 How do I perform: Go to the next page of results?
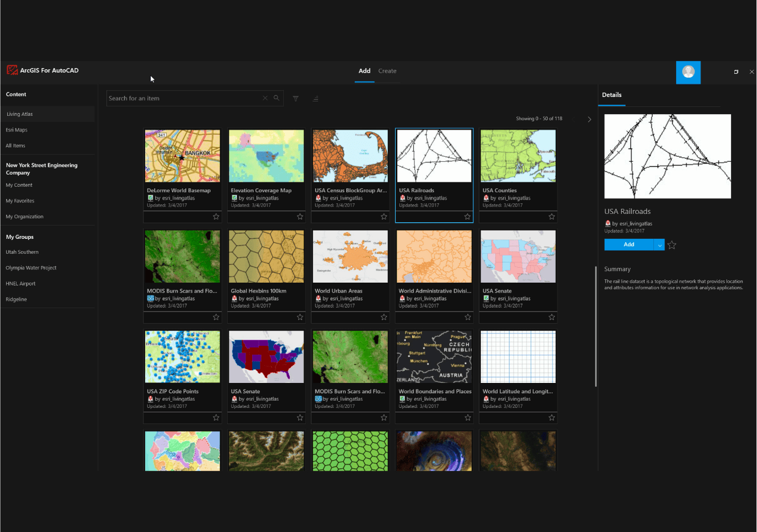click(589, 119)
